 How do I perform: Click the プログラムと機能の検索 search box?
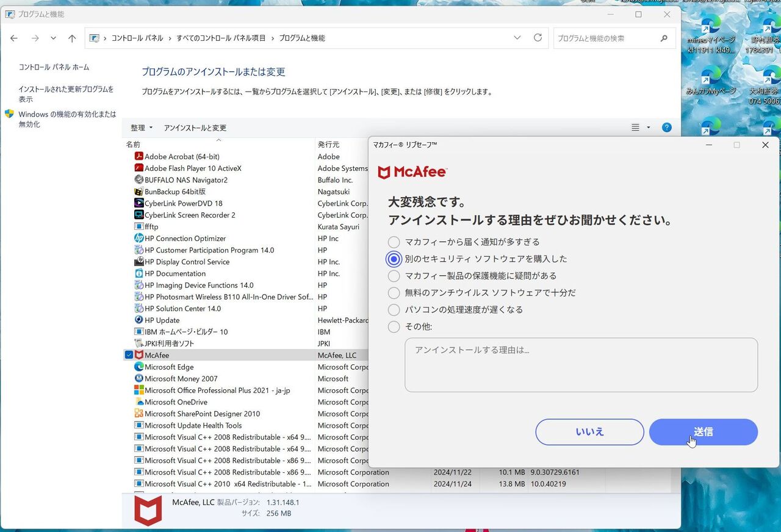[x=613, y=38]
